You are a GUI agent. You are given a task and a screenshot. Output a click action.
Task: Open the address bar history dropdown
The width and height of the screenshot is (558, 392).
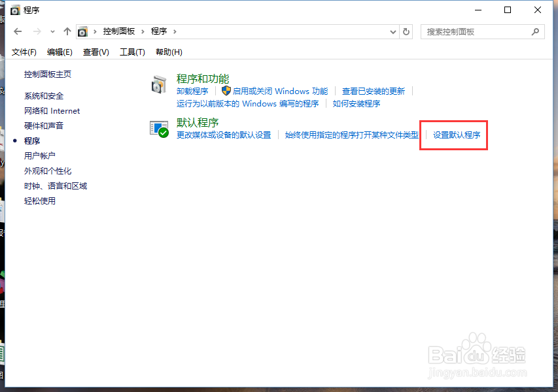[393, 31]
